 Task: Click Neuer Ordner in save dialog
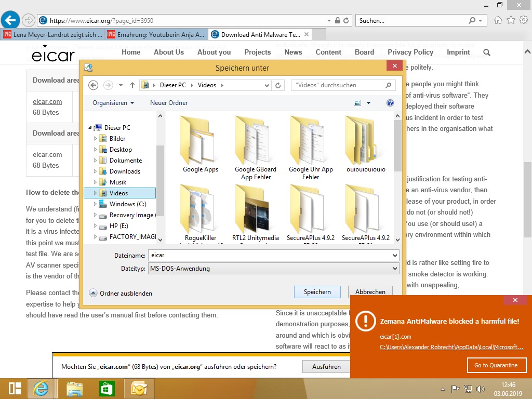[169, 103]
